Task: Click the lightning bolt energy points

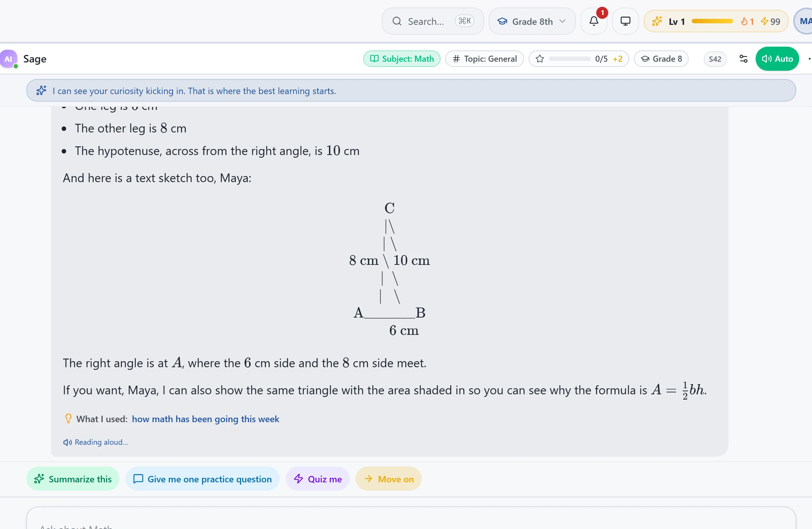Action: pos(770,21)
